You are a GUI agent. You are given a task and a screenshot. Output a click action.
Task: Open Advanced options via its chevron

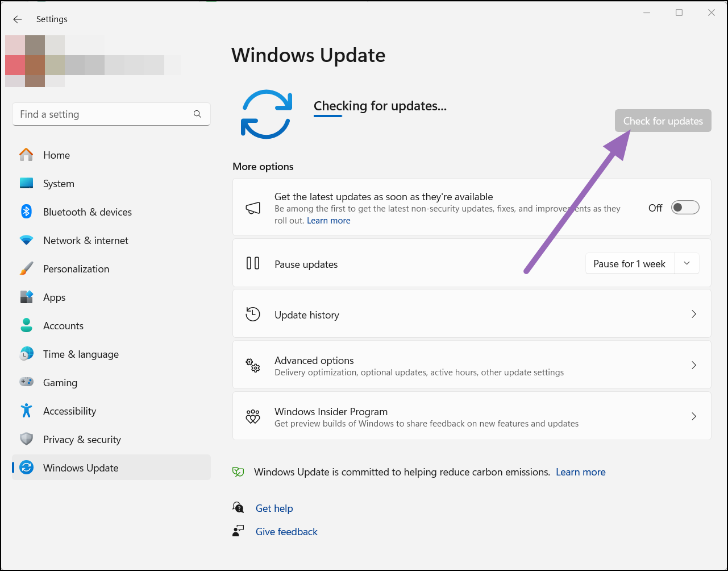tap(693, 365)
